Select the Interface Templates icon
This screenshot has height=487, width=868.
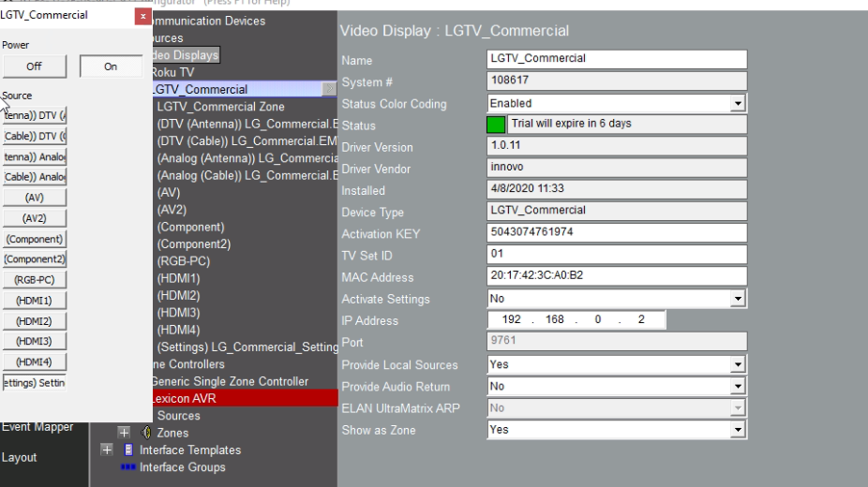click(128, 450)
